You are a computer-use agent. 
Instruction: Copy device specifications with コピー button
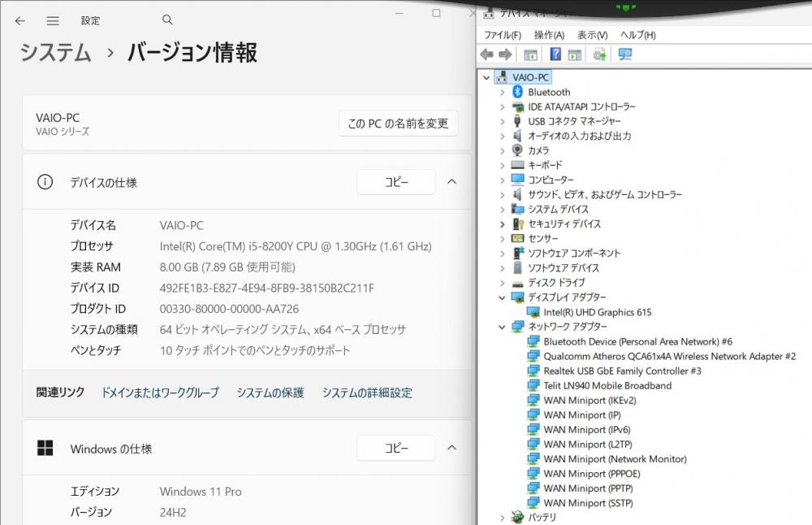396,182
